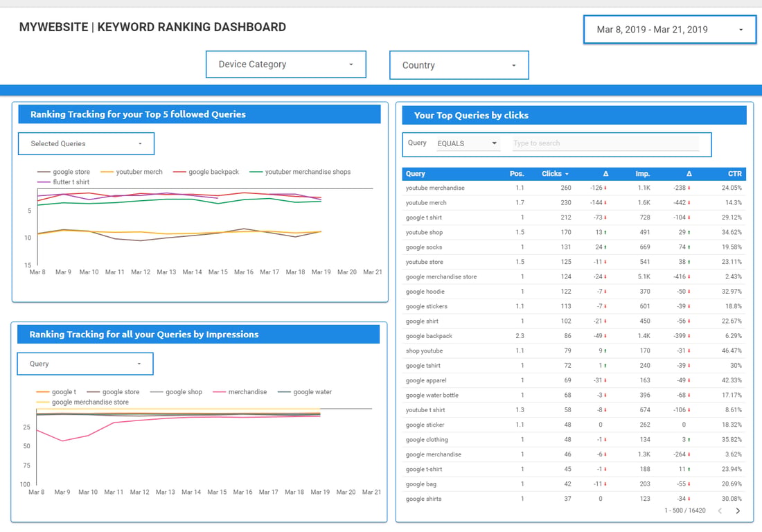This screenshot has width=762, height=532.
Task: Sort table by CTR column header
Action: point(735,173)
